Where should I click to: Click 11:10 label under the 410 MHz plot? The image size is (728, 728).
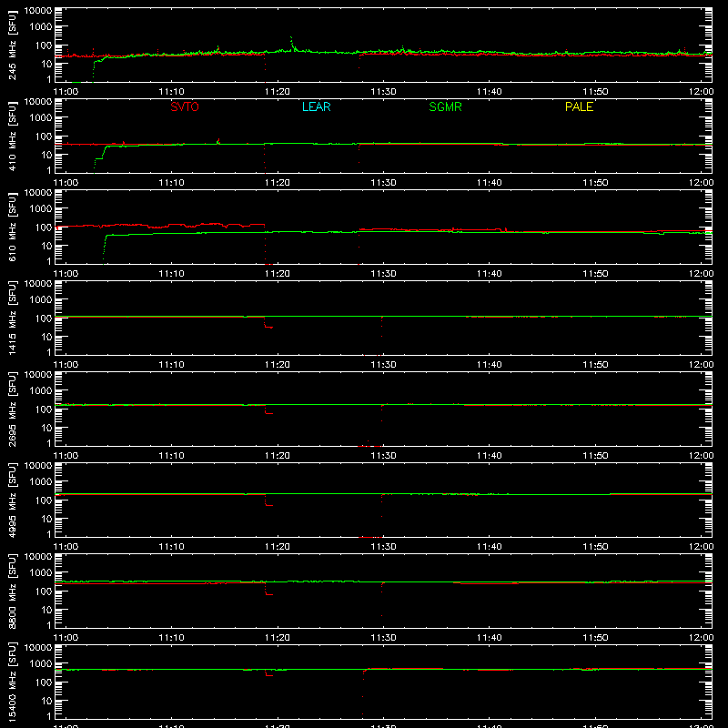171,183
